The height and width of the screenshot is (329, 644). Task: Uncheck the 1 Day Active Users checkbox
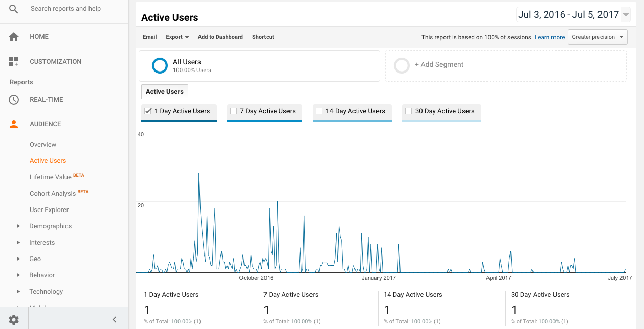pyautogui.click(x=148, y=111)
